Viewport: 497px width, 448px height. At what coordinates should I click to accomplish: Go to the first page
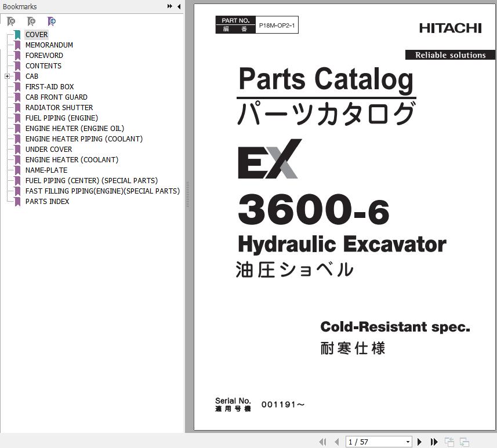pyautogui.click(x=322, y=442)
